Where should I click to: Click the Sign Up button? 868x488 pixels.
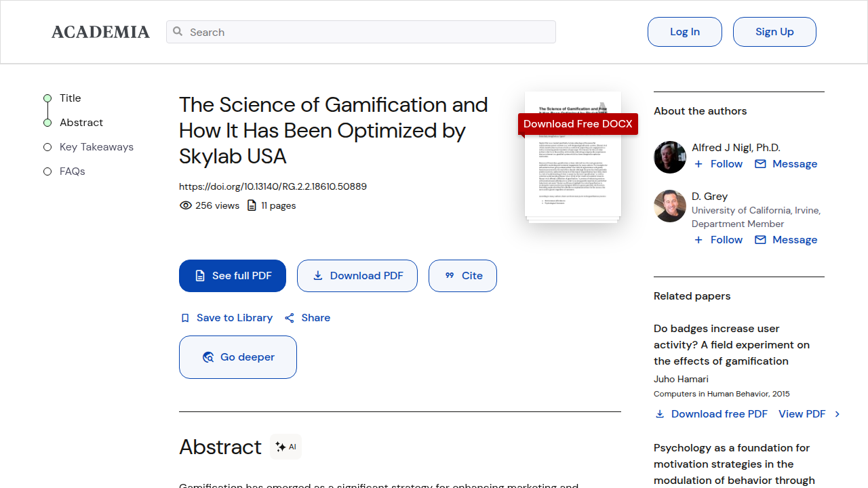pos(774,32)
